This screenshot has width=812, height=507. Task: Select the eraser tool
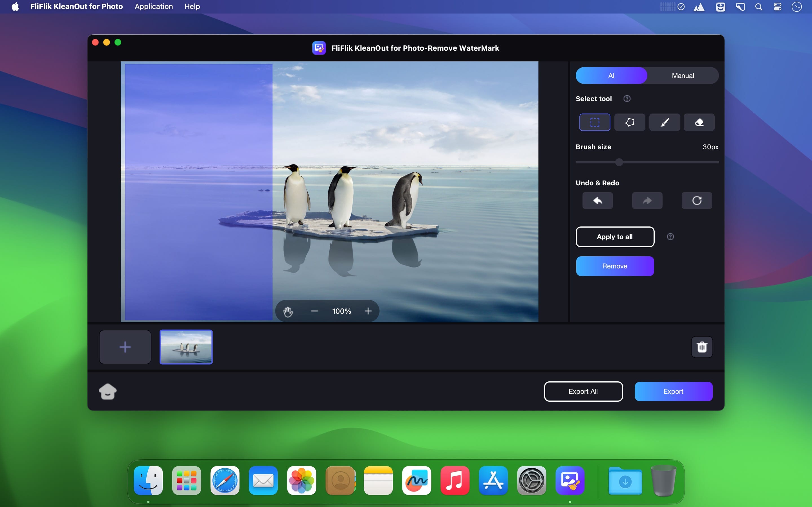pyautogui.click(x=699, y=122)
